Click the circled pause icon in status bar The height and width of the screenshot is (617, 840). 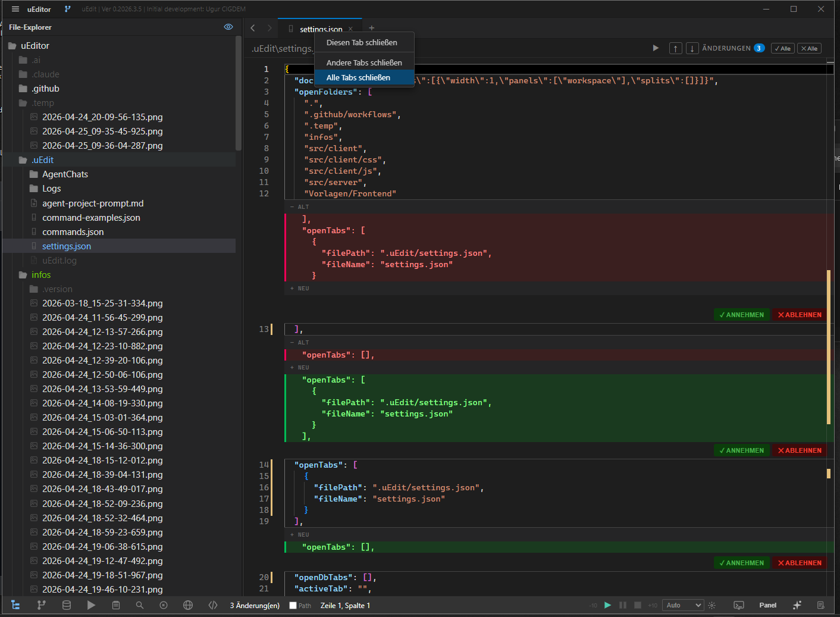pyautogui.click(x=164, y=605)
